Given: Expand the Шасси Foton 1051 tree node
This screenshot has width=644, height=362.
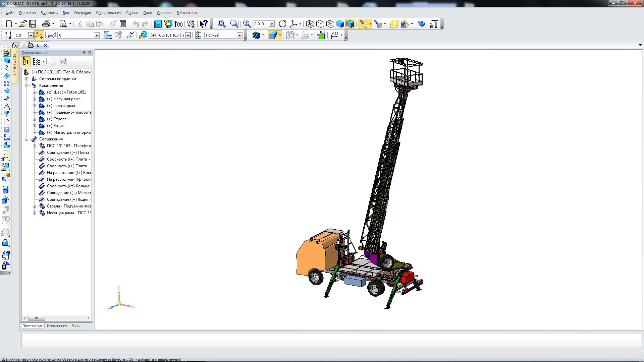Looking at the screenshot, I should 34,92.
